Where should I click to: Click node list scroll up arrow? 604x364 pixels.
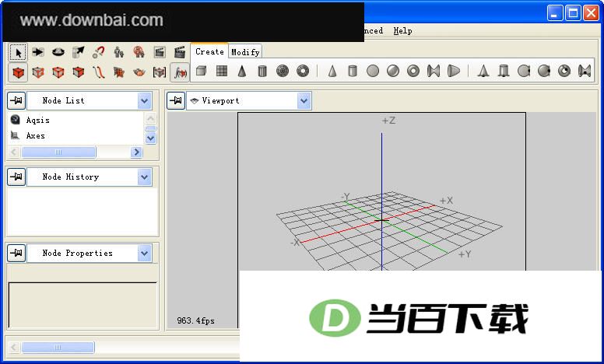tap(151, 118)
